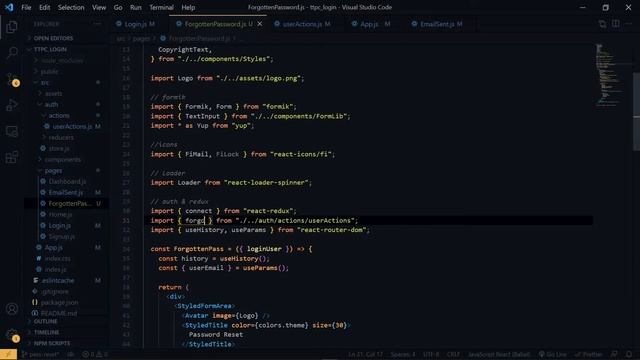
Task: Close the ForgottenPassword.js tab
Action: 260,24
